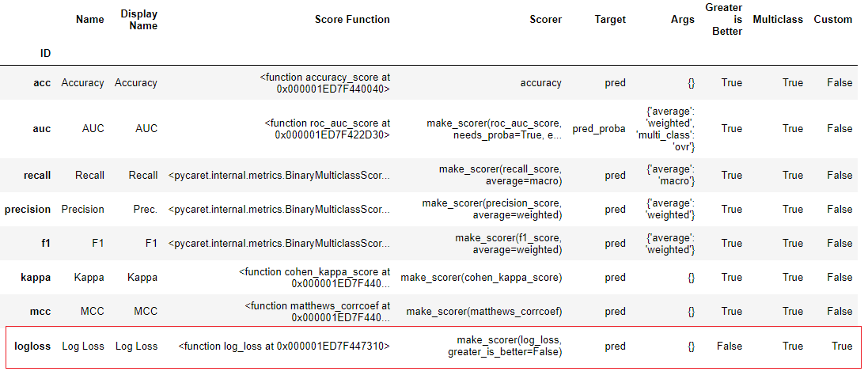The image size is (868, 375).
Task: Click the Multiclass column header
Action: tap(778, 19)
